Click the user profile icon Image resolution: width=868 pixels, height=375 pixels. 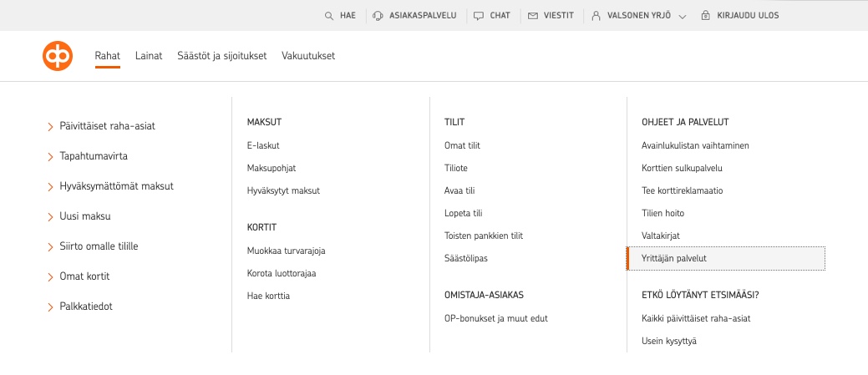596,16
